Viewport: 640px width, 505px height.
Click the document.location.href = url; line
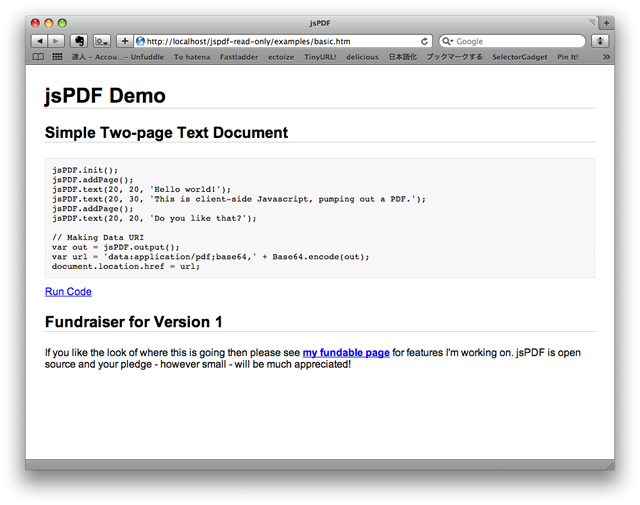(126, 267)
